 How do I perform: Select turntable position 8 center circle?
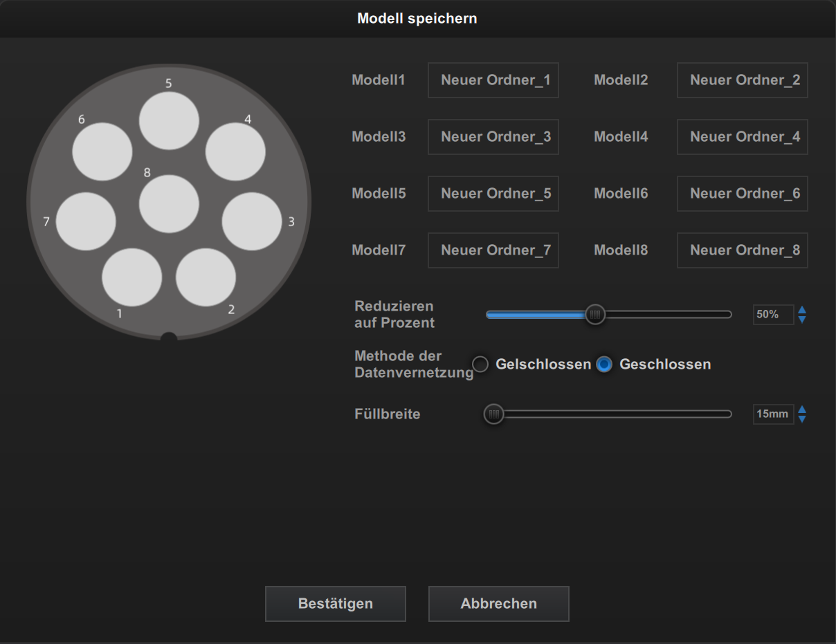169,204
